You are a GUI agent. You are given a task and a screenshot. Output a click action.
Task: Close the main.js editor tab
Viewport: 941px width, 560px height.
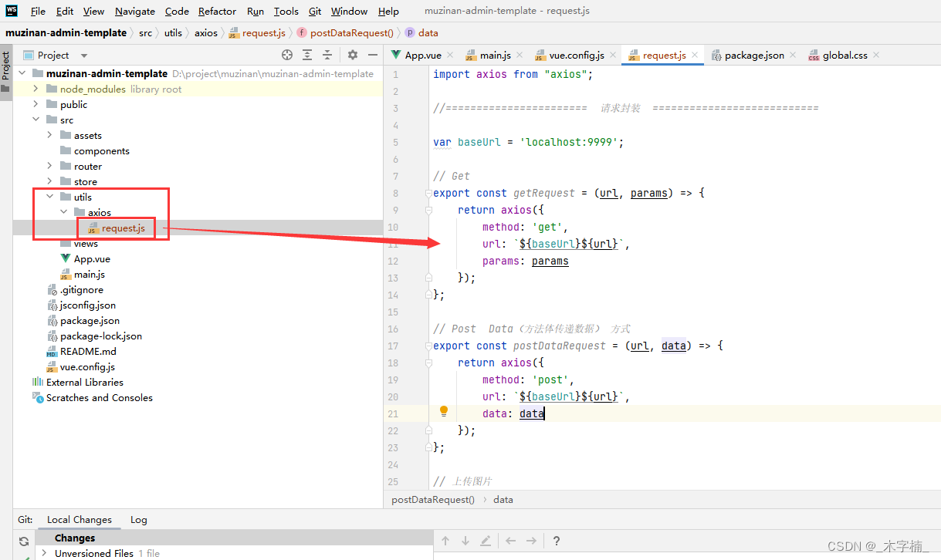520,56
